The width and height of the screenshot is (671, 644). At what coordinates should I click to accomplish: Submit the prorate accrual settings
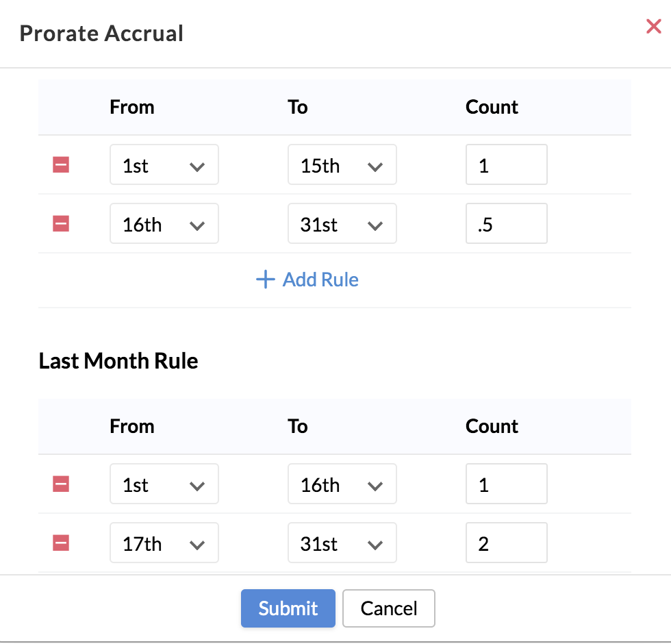(x=288, y=608)
